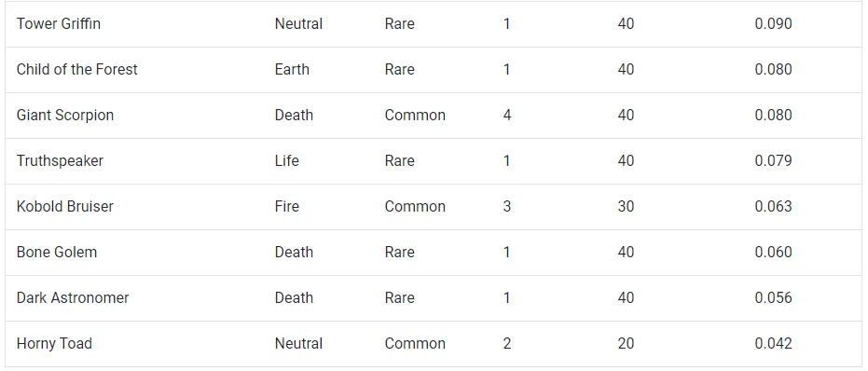This screenshot has width=868, height=371.
Task: Click the 30 value for Kobold Bruiser
Action: (x=626, y=206)
